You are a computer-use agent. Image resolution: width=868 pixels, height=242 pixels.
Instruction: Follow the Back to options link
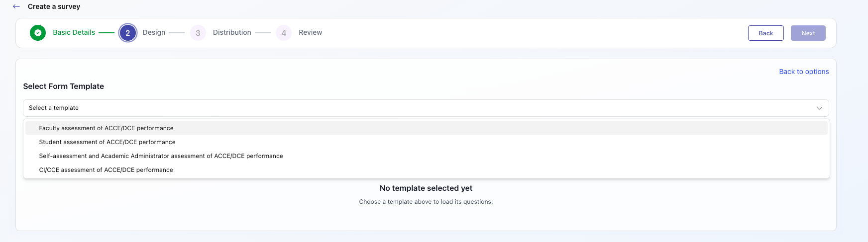[x=804, y=72]
